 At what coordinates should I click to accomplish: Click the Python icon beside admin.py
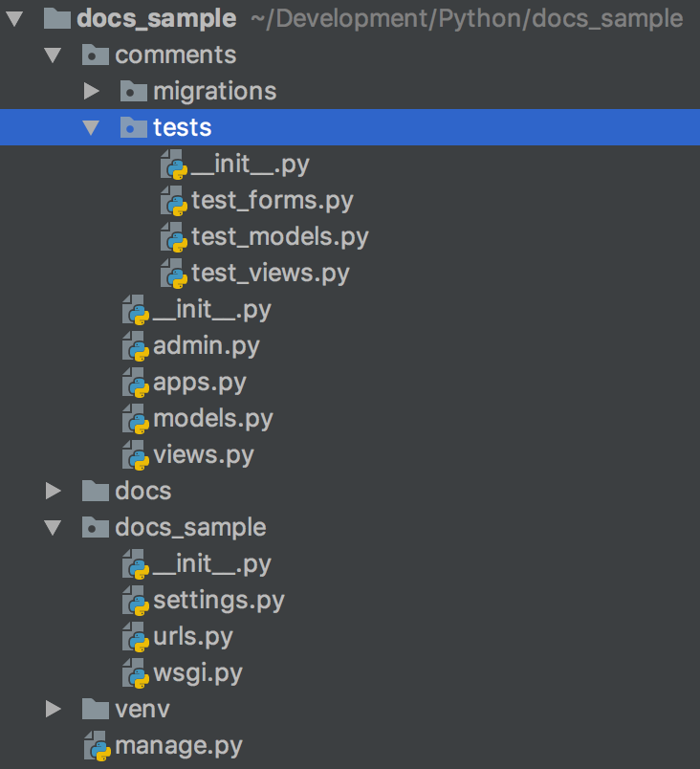(x=136, y=346)
